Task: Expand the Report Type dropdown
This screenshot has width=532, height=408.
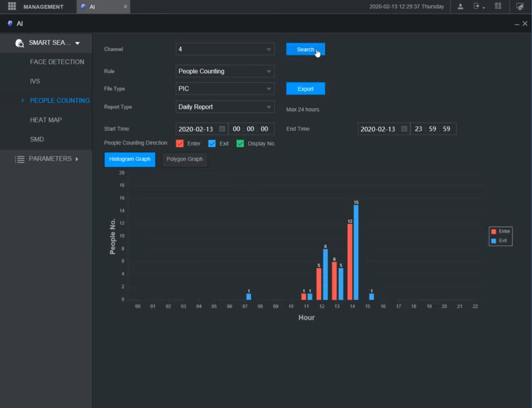Action: point(225,107)
